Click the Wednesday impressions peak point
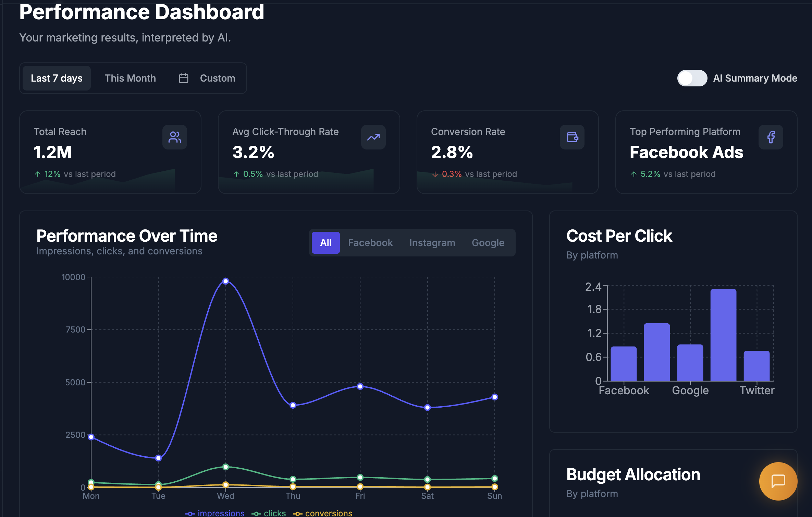The height and width of the screenshot is (517, 812). 225,281
